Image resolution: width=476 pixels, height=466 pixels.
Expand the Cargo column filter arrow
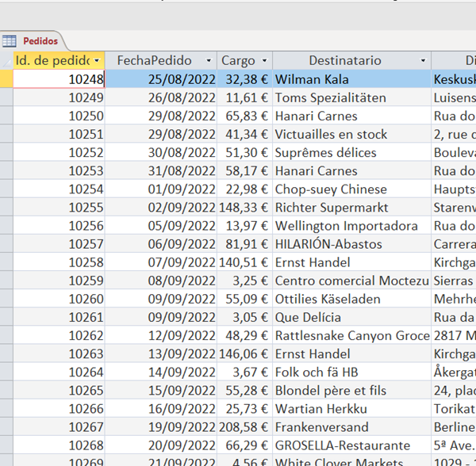pos(264,61)
